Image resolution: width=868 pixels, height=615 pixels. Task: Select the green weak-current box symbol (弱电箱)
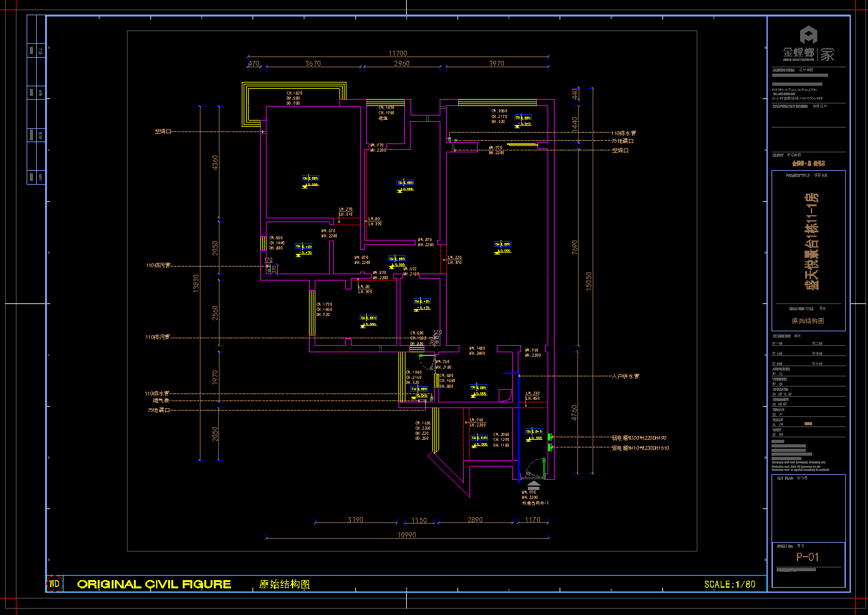tap(550, 437)
